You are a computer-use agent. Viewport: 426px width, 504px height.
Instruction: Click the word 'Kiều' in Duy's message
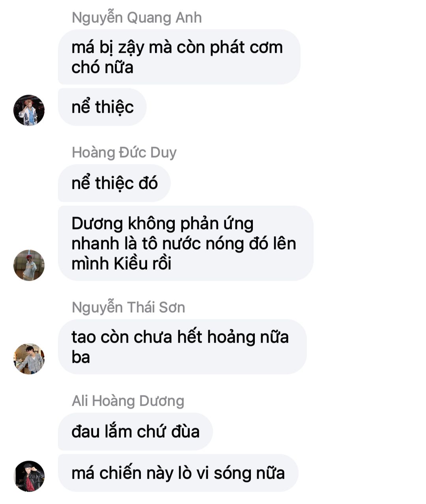125,263
